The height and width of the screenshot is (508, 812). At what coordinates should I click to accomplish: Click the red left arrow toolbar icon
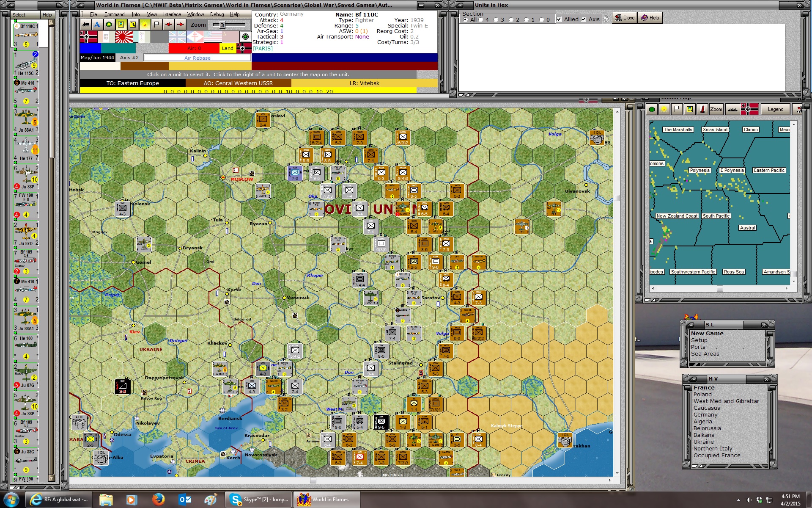pos(168,25)
